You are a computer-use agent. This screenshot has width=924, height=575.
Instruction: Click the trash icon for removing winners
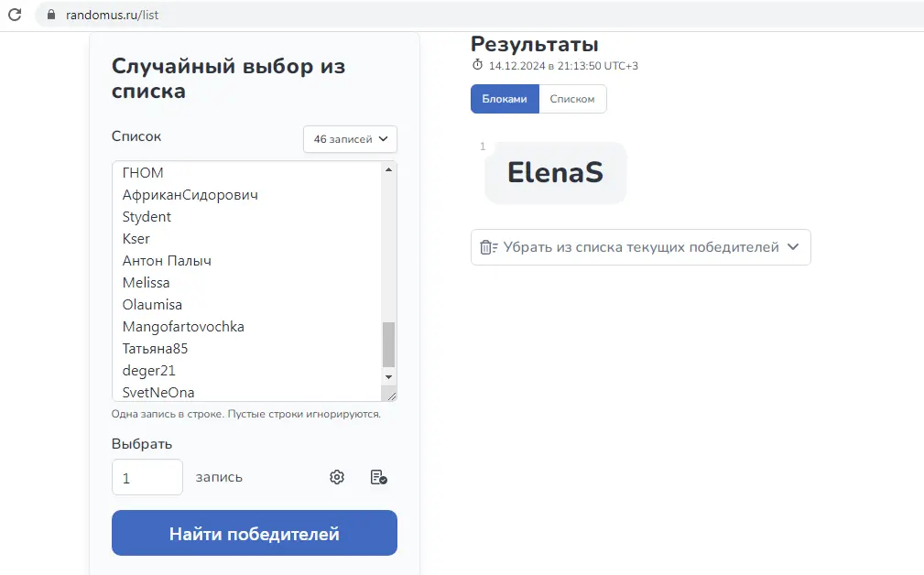point(488,247)
